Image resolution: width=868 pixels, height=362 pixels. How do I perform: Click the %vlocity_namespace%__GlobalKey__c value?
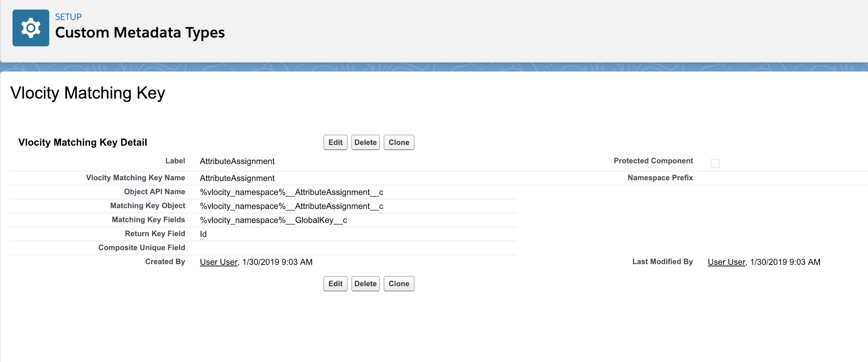pos(273,220)
